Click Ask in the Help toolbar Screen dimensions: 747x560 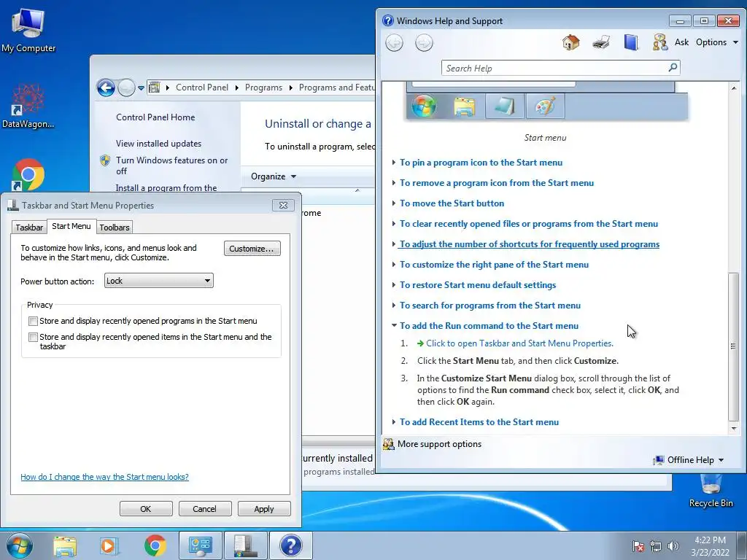point(681,42)
